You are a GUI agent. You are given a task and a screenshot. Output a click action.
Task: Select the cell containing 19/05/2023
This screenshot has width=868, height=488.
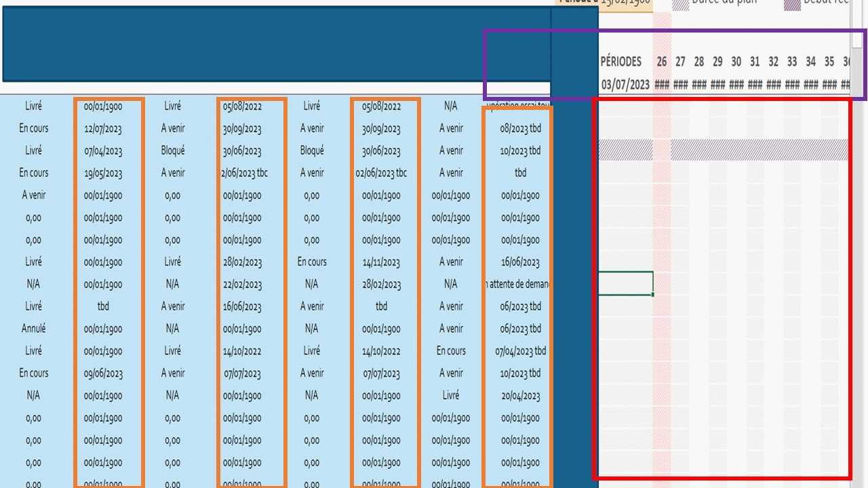[x=103, y=173]
